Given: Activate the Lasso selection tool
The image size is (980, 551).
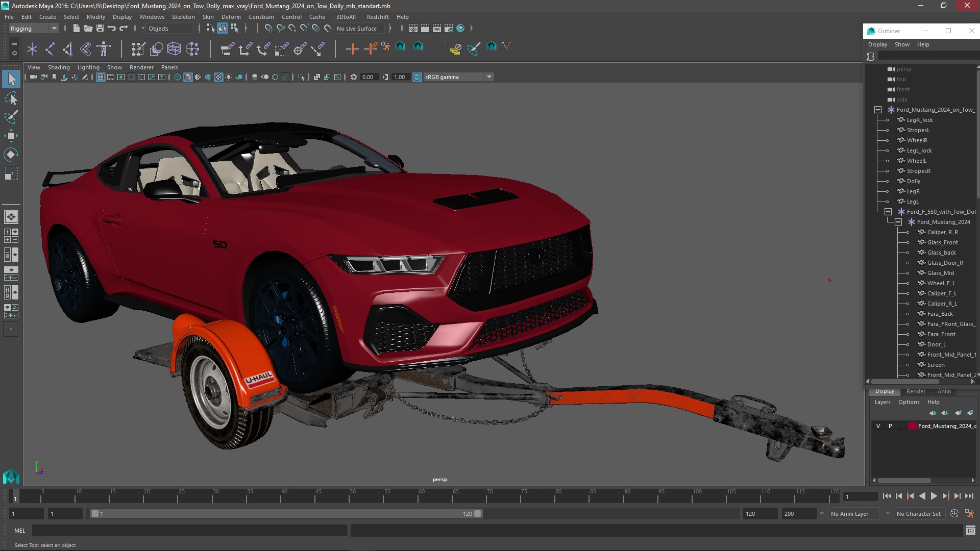Looking at the screenshot, I should tap(11, 98).
